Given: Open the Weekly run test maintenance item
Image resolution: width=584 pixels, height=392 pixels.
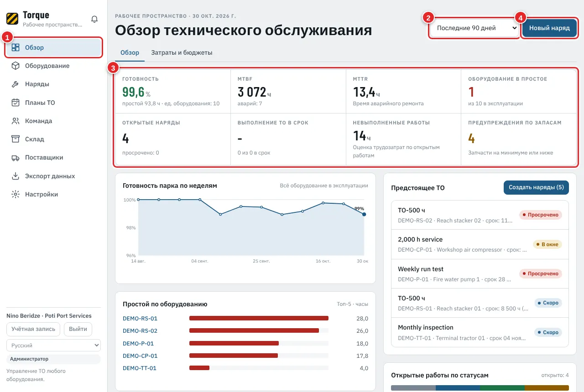Looking at the screenshot, I should click(x=480, y=274).
